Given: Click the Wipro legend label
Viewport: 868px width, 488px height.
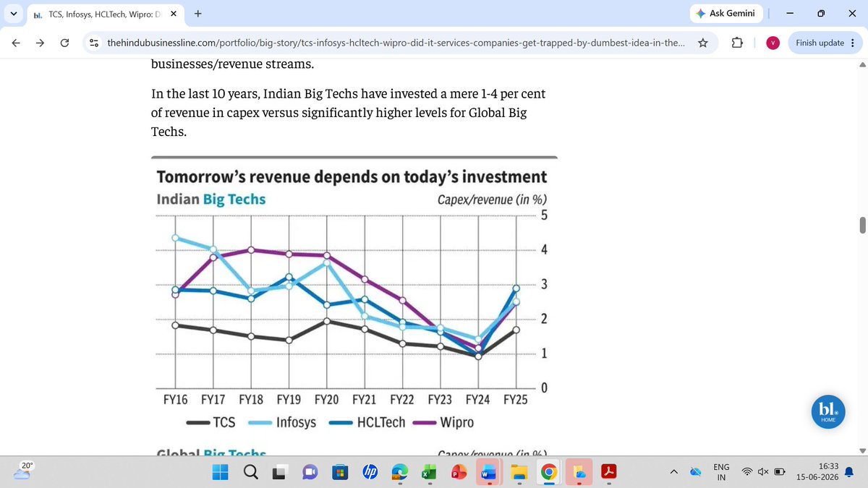Looking at the screenshot, I should [457, 422].
